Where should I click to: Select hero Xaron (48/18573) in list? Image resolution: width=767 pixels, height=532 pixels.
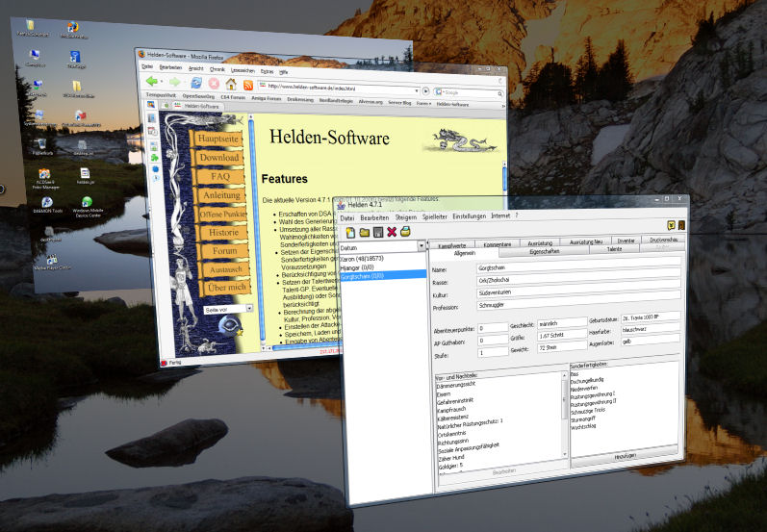[382, 258]
